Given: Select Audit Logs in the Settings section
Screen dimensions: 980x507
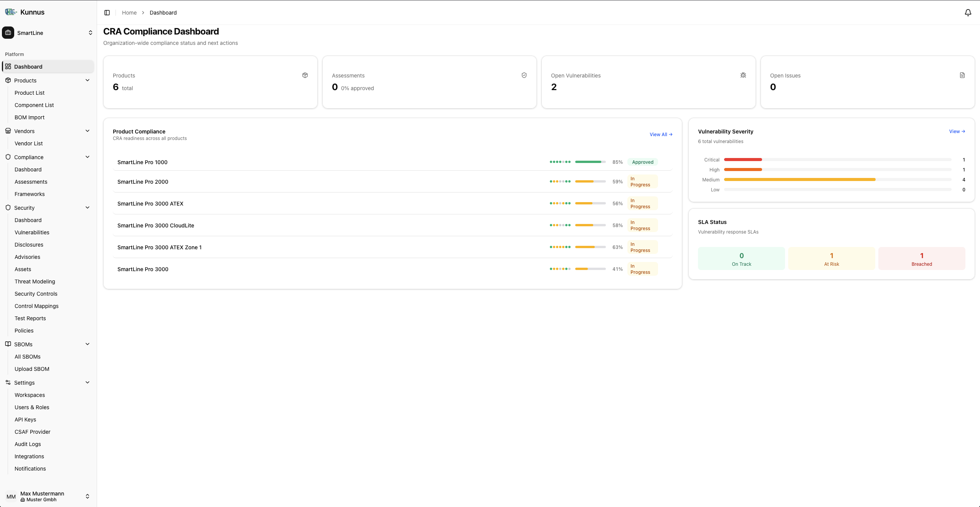Looking at the screenshot, I should [28, 444].
